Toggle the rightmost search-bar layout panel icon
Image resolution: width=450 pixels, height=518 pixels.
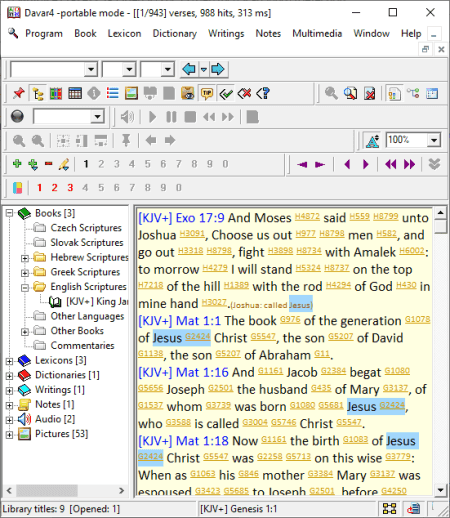point(432,93)
